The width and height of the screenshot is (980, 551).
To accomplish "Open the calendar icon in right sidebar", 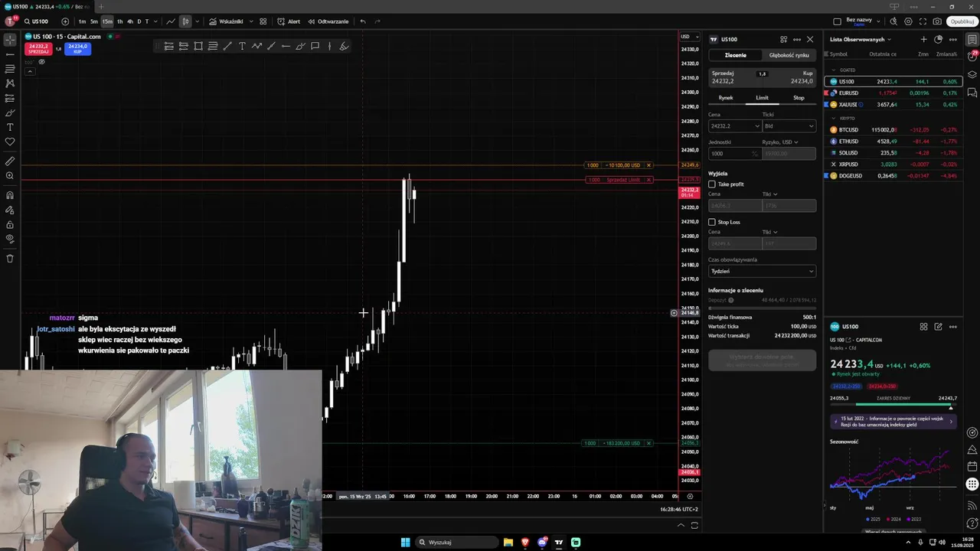I will coord(972,466).
